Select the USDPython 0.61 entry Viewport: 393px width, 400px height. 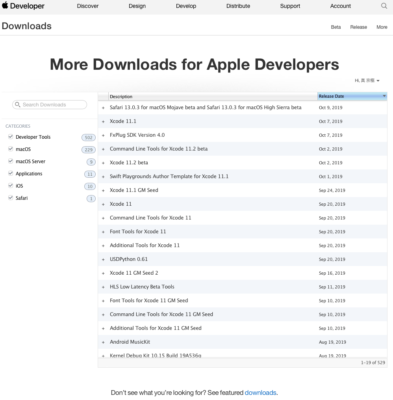(x=129, y=259)
